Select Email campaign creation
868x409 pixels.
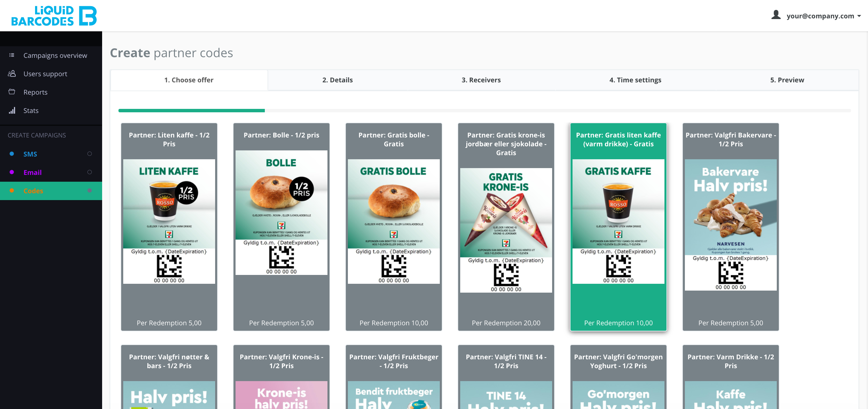(x=32, y=173)
